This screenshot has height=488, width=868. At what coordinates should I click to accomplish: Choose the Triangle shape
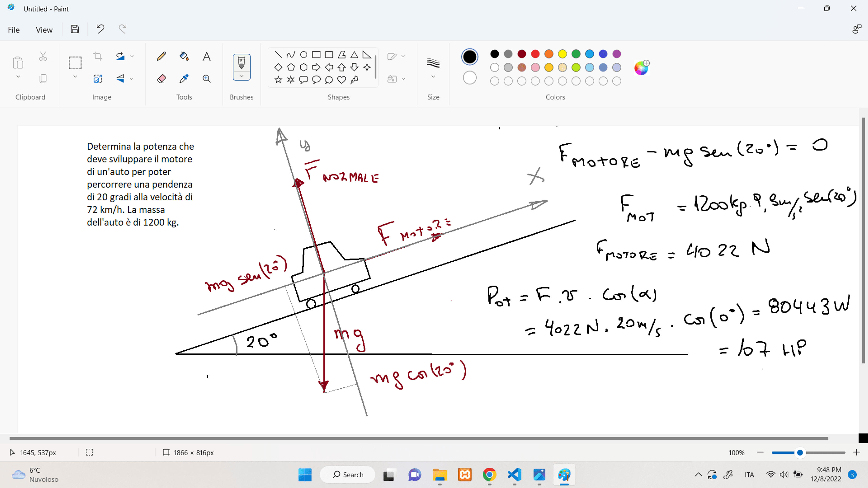[354, 54]
